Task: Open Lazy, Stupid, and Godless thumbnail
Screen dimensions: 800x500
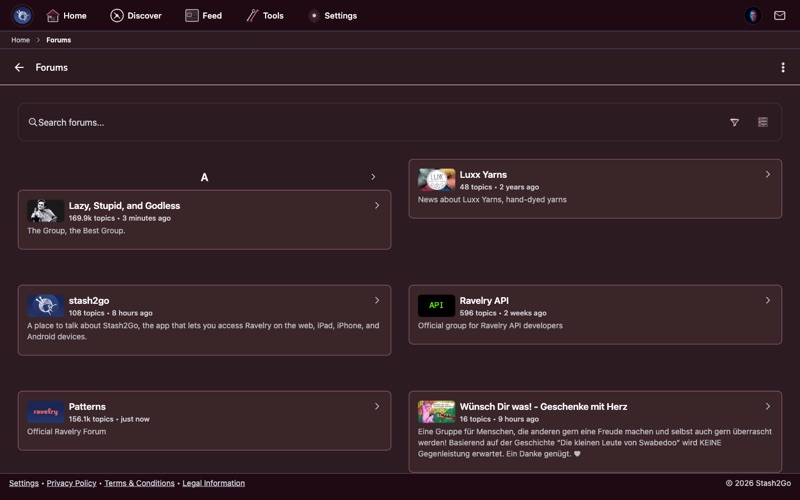Action: pos(45,211)
